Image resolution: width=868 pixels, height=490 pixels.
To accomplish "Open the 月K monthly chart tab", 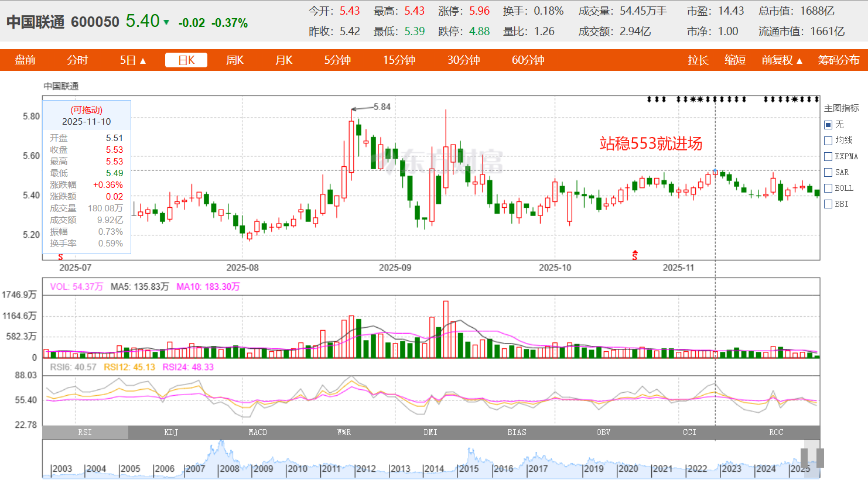I will coord(284,60).
